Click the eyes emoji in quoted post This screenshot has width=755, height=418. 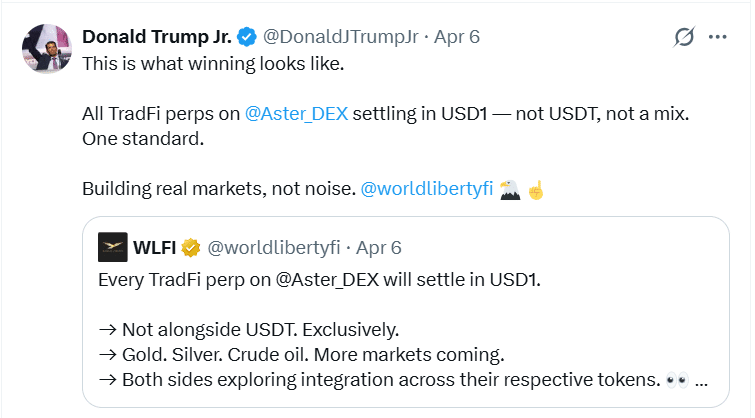pyautogui.click(x=675, y=380)
